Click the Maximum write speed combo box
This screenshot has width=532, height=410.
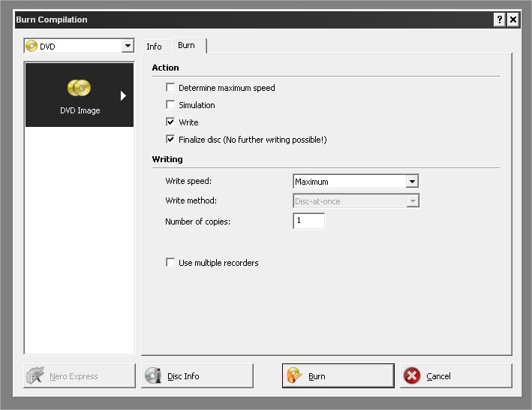point(356,181)
